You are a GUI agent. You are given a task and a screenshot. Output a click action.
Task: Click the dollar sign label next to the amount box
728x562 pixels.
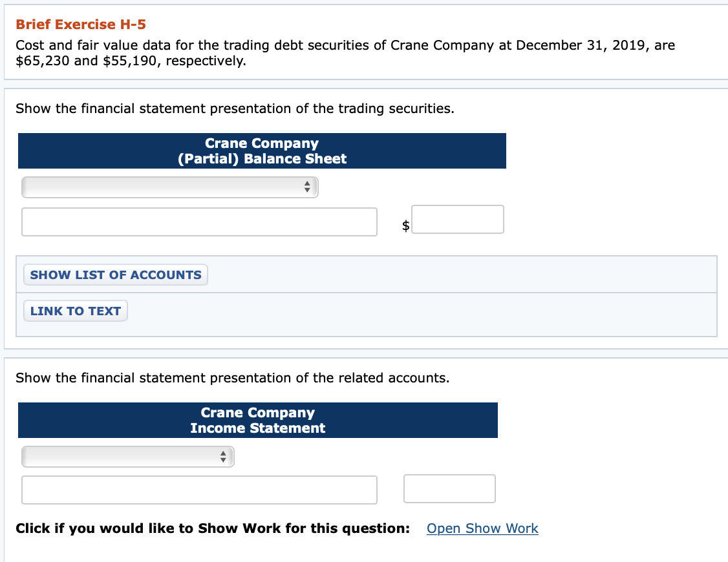coord(405,225)
